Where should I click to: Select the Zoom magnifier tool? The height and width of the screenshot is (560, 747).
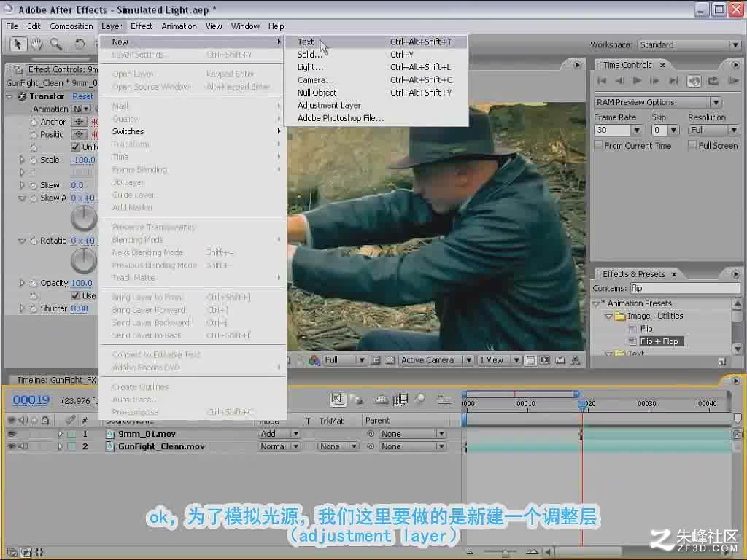coord(55,44)
